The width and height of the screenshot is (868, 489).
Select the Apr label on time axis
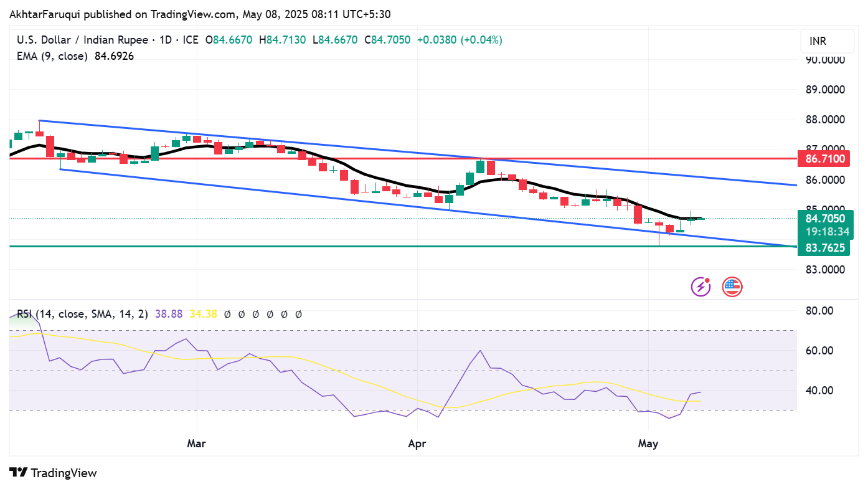(417, 444)
